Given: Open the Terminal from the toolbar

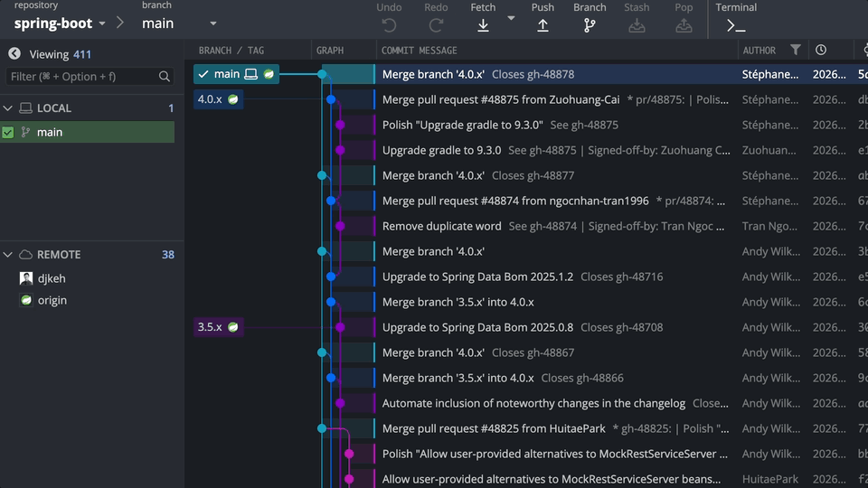Looking at the screenshot, I should 736,25.
